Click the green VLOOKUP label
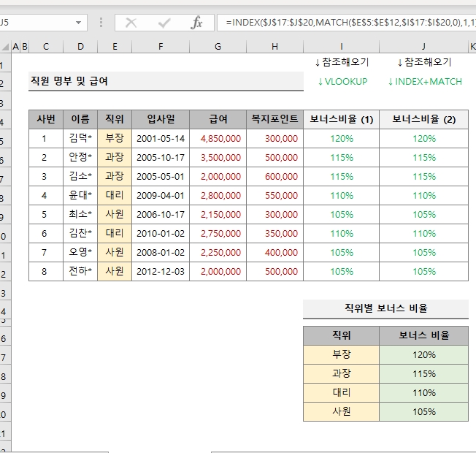The image size is (476, 453). point(342,81)
